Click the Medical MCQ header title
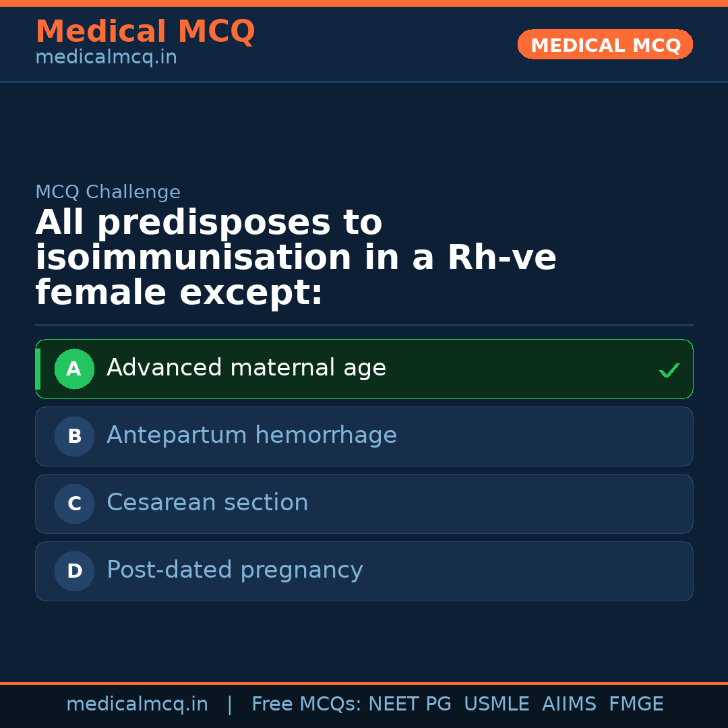The width and height of the screenshot is (728, 728). coord(145,32)
